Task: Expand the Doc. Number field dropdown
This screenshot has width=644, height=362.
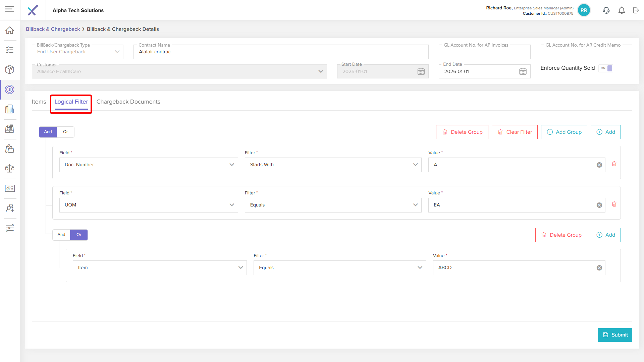Action: [231, 165]
